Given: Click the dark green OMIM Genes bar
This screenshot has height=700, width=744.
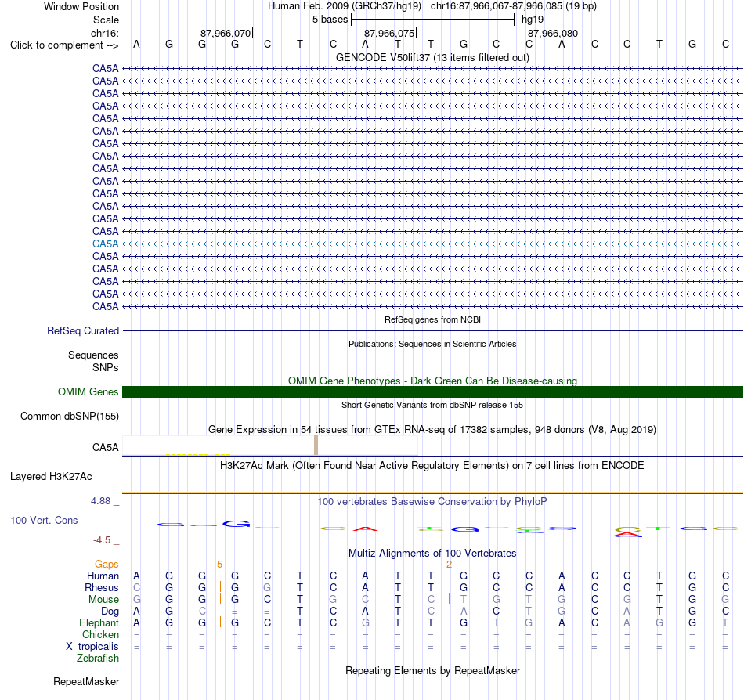Looking at the screenshot, I should (432, 391).
